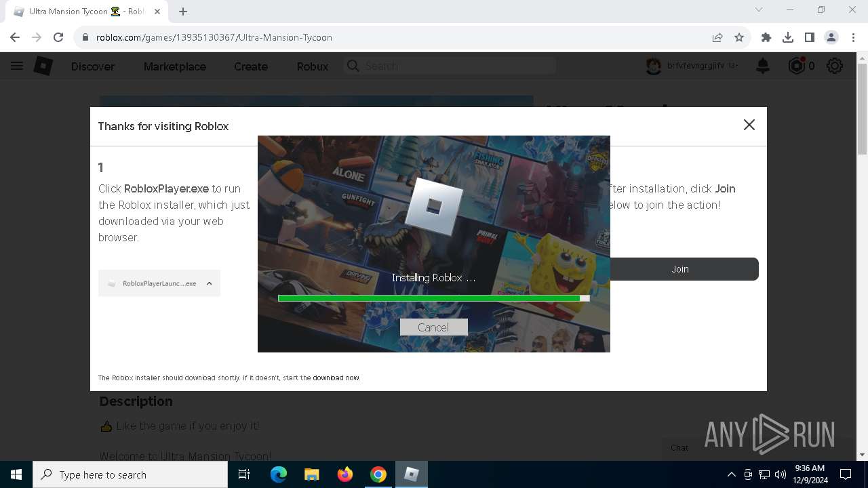The height and width of the screenshot is (488, 868).
Task: Click the Roblox logo icon
Action: coord(43,66)
